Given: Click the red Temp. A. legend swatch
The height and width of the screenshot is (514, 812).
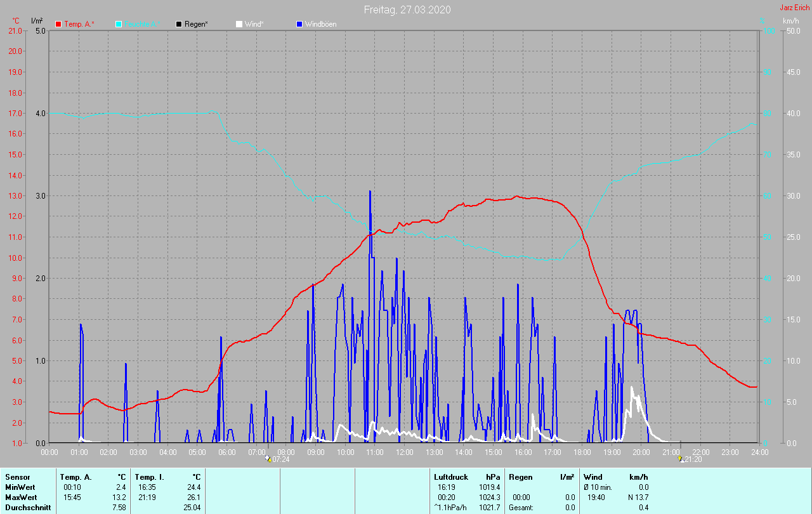Looking at the screenshot, I should tap(58, 24).
